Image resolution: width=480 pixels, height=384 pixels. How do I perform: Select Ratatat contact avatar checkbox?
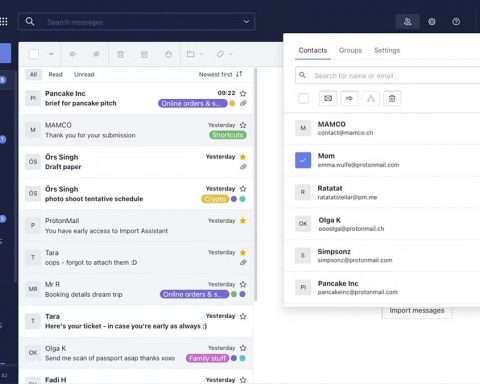[x=303, y=192]
